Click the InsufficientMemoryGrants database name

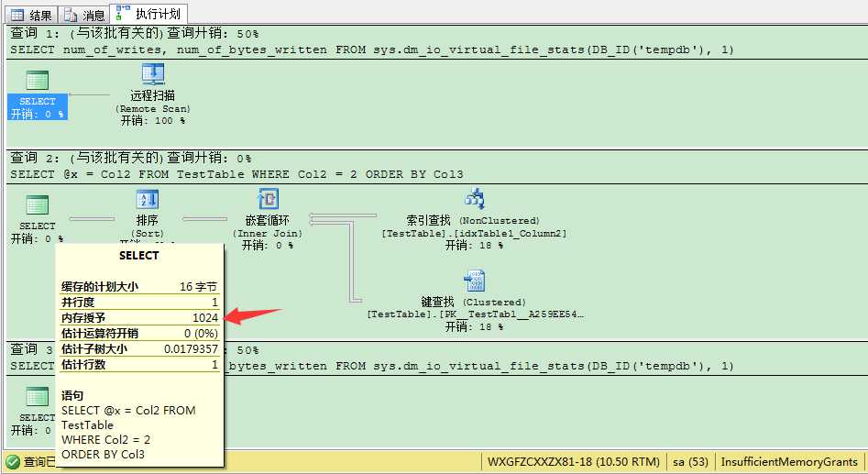pos(789,462)
